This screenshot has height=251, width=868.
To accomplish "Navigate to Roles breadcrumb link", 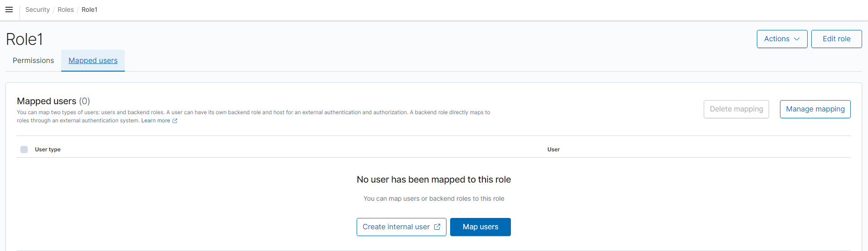I will pos(66,10).
